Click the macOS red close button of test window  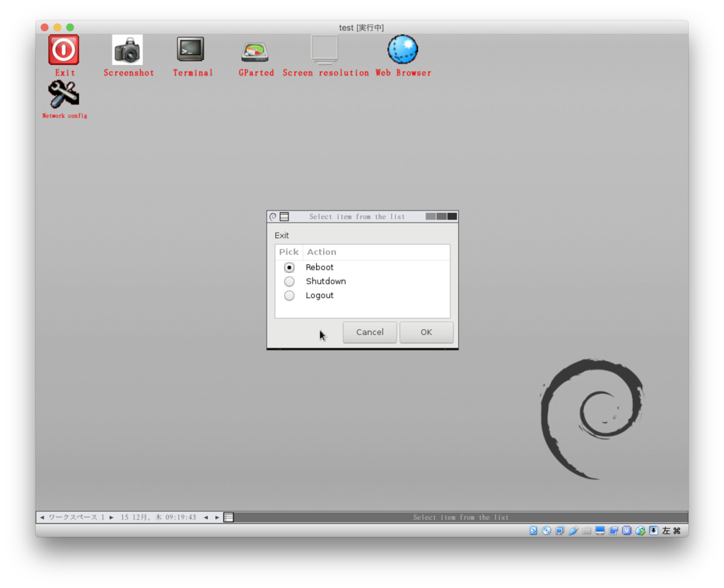(45, 28)
